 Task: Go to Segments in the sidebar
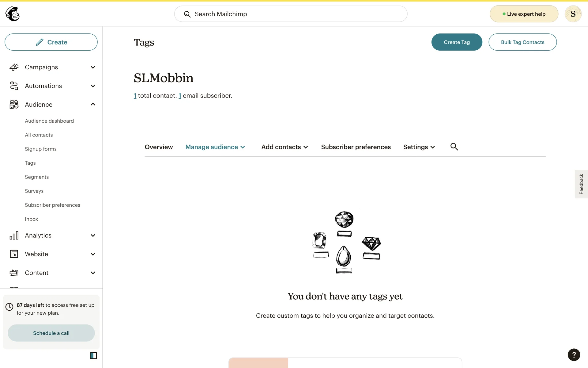[x=37, y=177]
